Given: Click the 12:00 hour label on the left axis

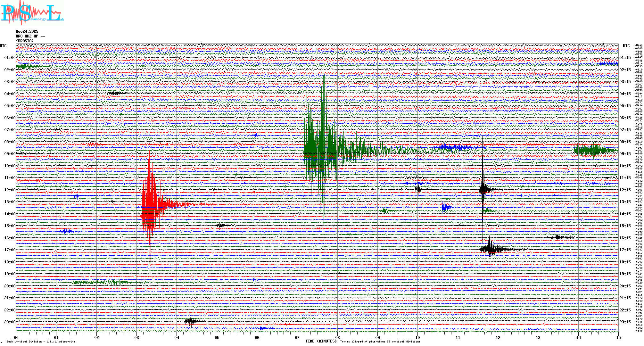Looking at the screenshot, I should (x=10, y=190).
